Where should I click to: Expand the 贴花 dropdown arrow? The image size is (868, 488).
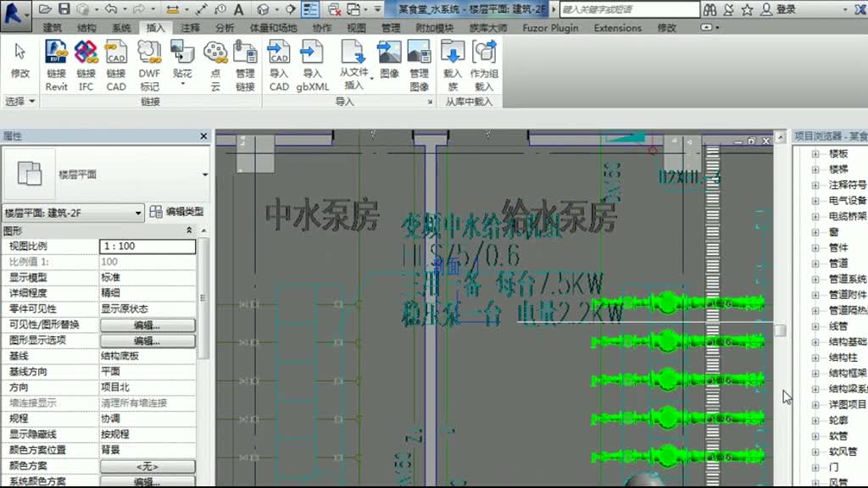(x=184, y=84)
